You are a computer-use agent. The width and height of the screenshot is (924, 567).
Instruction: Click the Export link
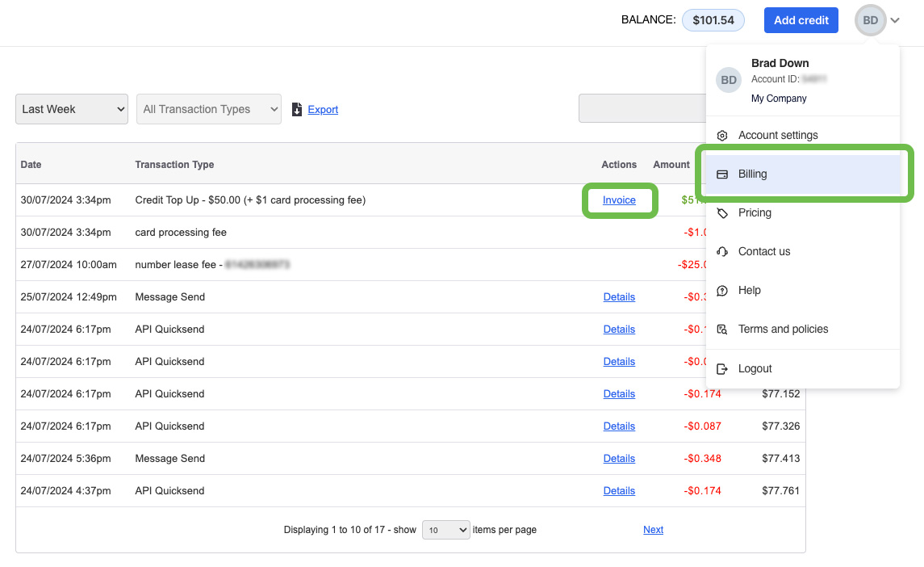(x=323, y=110)
